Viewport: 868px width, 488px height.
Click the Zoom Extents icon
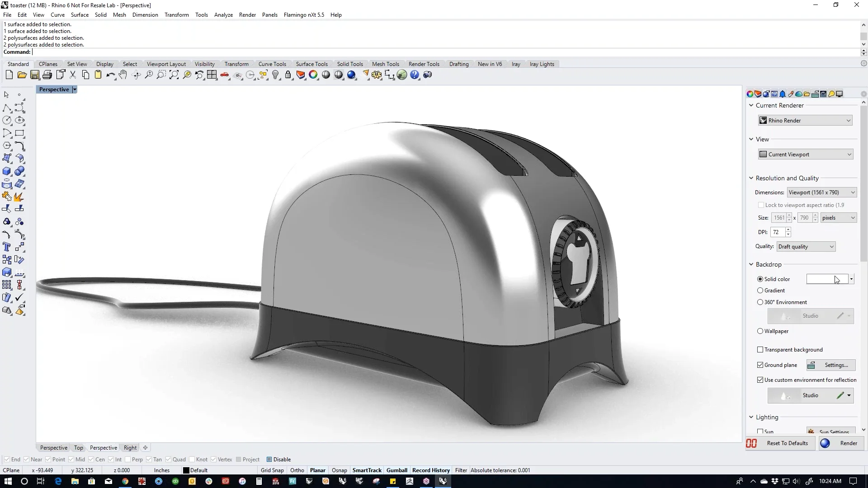[174, 75]
